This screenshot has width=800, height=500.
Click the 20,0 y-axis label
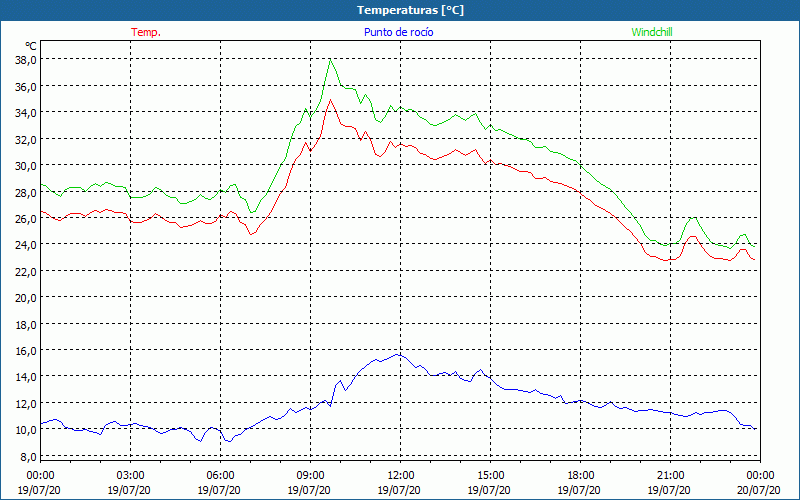tap(27, 298)
